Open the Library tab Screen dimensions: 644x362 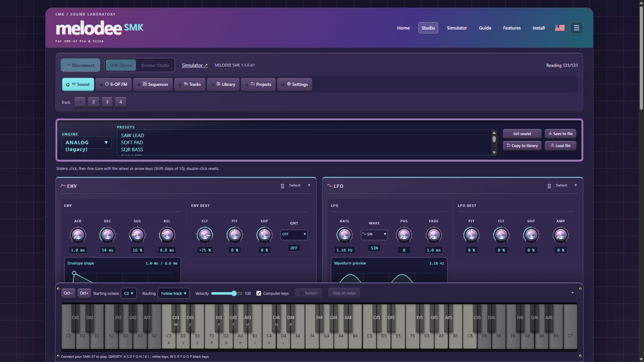coord(223,84)
